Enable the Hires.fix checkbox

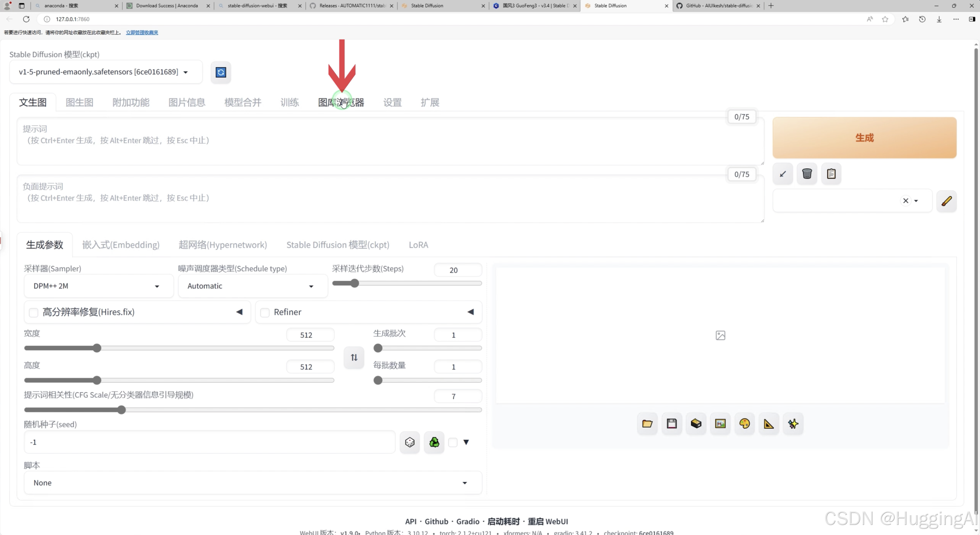(x=34, y=312)
